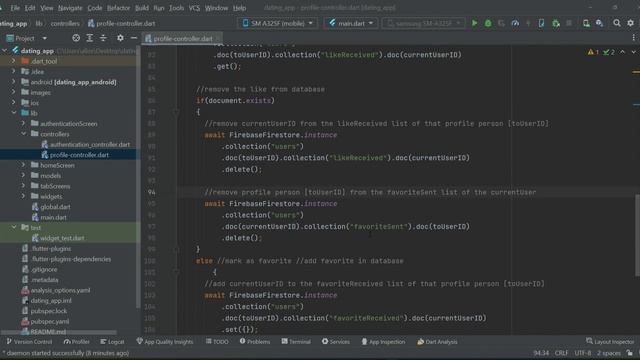Open the VCS menu
Image resolution: width=640 pixels, height=360 pixels.
[x=194, y=8]
